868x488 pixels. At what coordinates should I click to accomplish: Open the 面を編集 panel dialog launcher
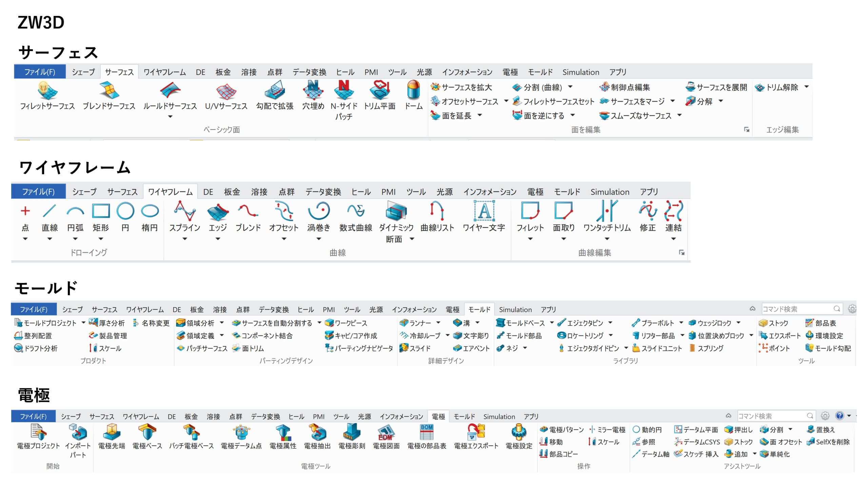point(747,129)
